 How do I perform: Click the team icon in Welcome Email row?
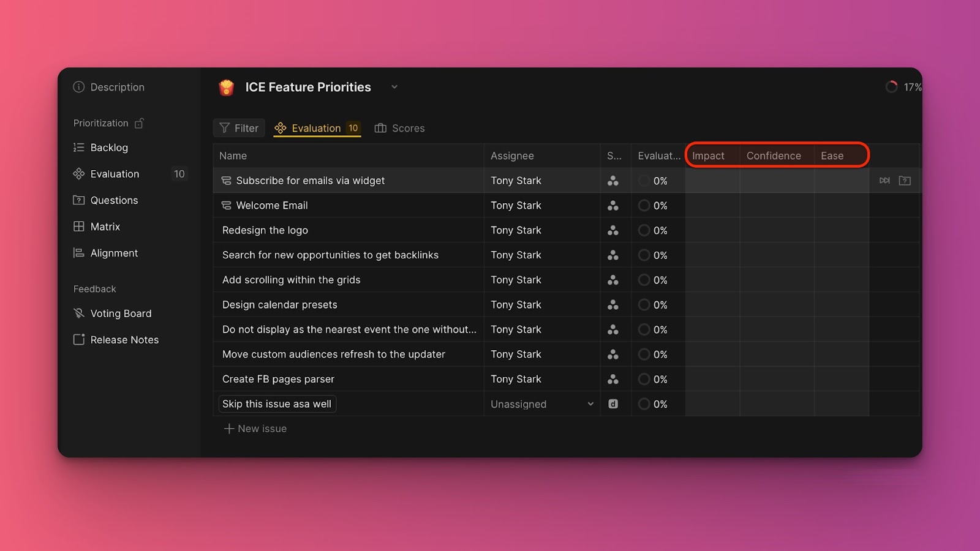tap(612, 206)
